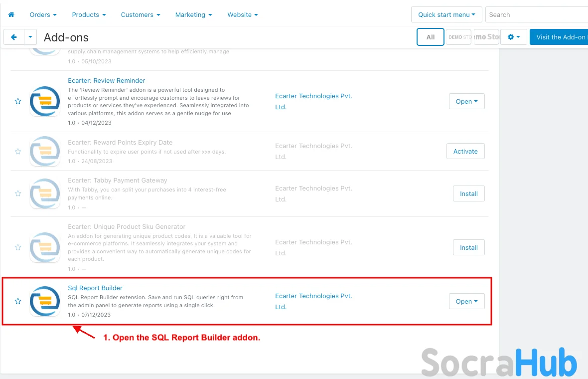The image size is (588, 379).
Task: Favorite the Review Reminder addon star
Action: (x=18, y=101)
